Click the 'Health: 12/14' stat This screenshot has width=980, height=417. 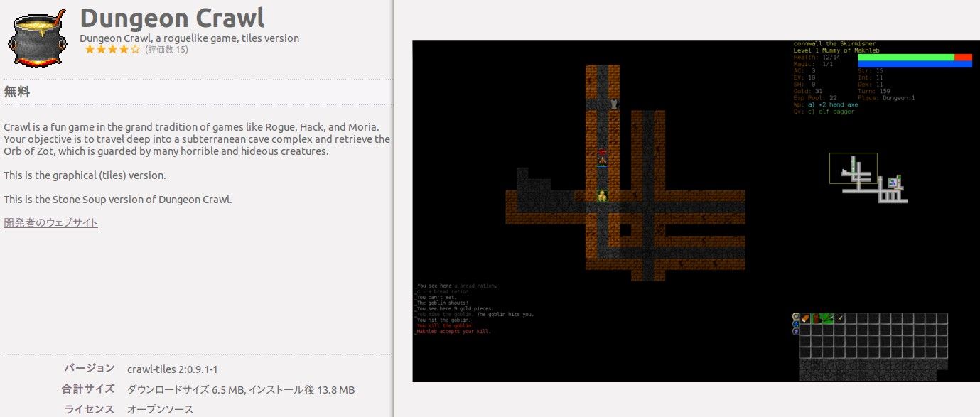817,57
